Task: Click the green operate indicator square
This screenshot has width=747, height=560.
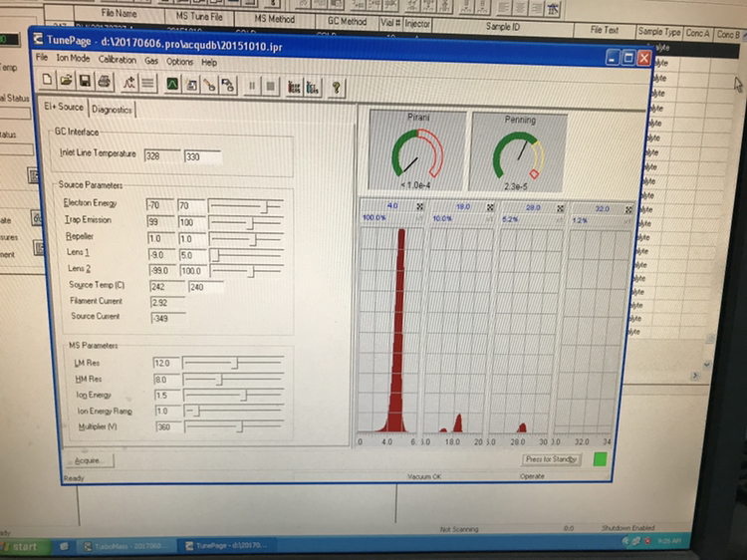Action: click(x=600, y=459)
